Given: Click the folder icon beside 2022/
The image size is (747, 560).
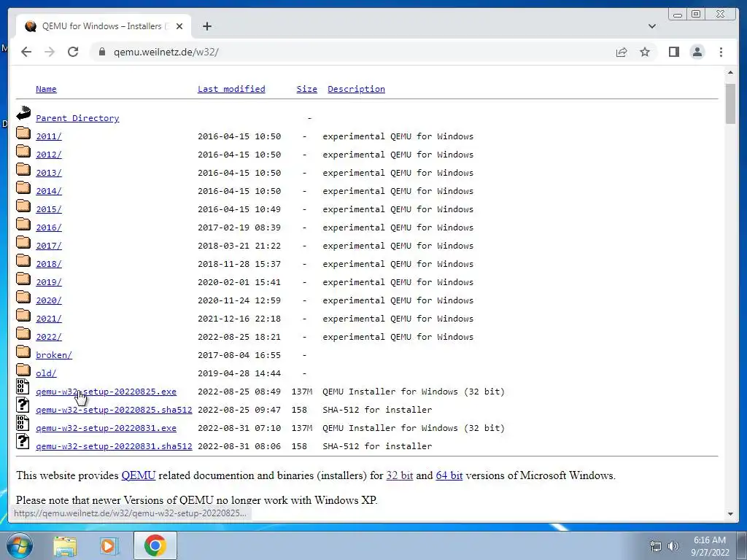Looking at the screenshot, I should pos(23,333).
